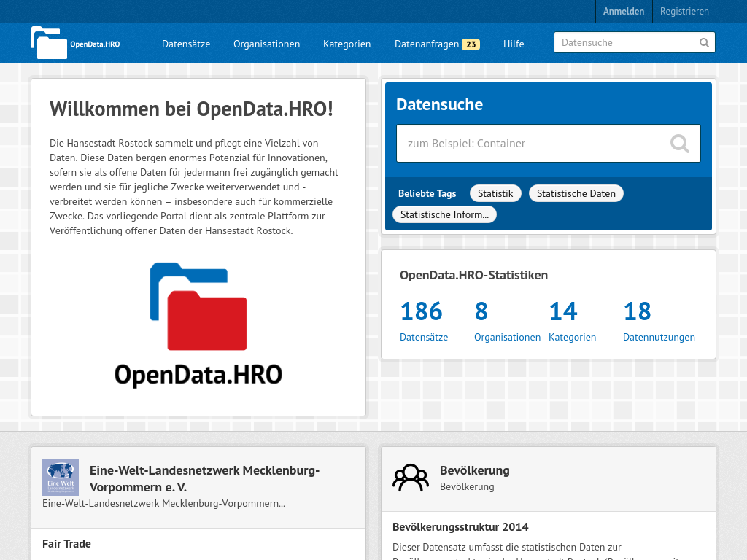Open the Fair Trade dataset
The width and height of the screenshot is (747, 560).
coord(66,544)
